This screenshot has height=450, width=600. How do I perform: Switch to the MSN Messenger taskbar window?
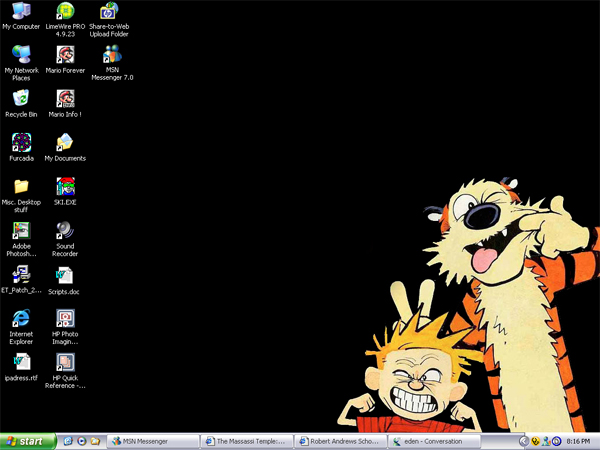point(153,441)
